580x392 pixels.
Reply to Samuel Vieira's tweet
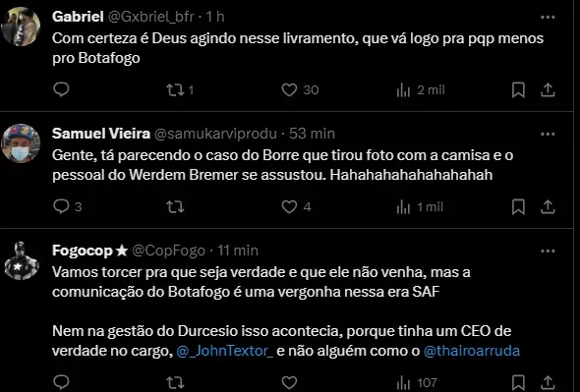point(67,206)
